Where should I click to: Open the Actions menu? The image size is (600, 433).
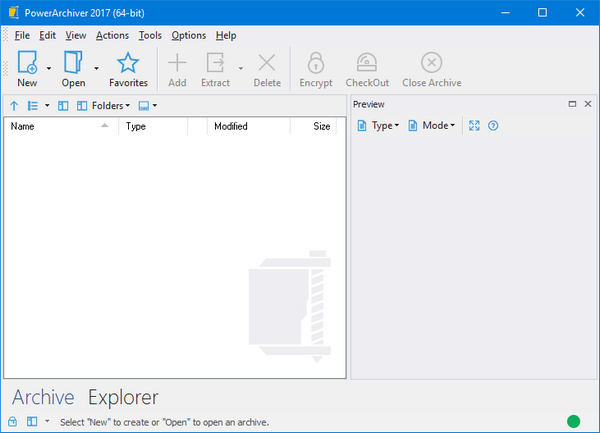click(x=112, y=36)
